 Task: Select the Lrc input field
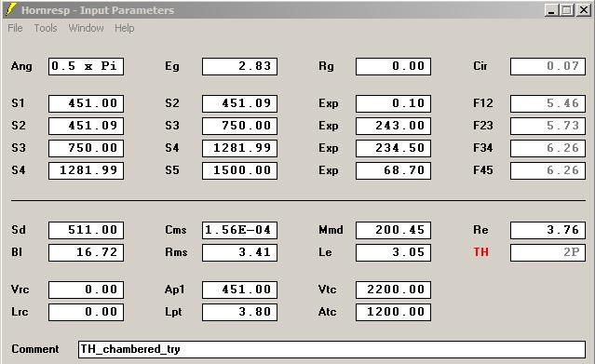(x=87, y=313)
